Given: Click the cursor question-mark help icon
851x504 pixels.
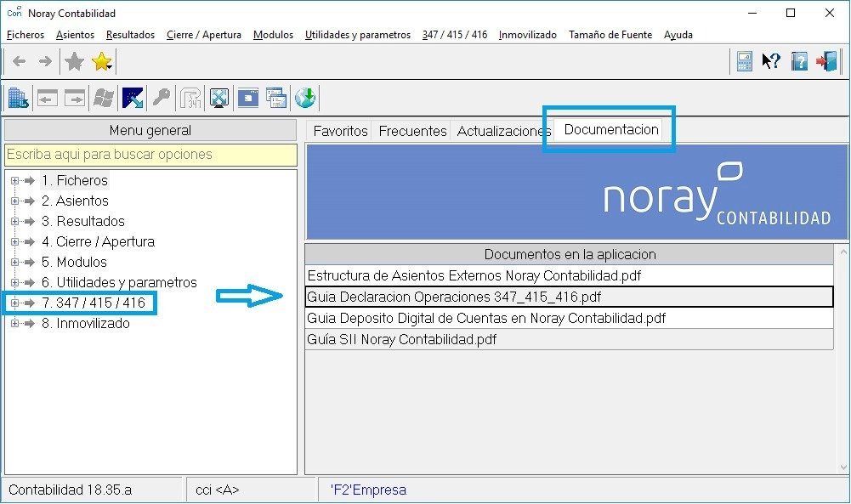Looking at the screenshot, I should (x=771, y=60).
